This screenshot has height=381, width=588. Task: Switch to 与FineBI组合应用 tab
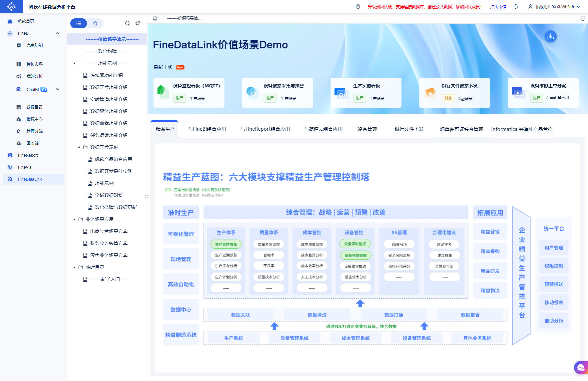pyautogui.click(x=207, y=129)
